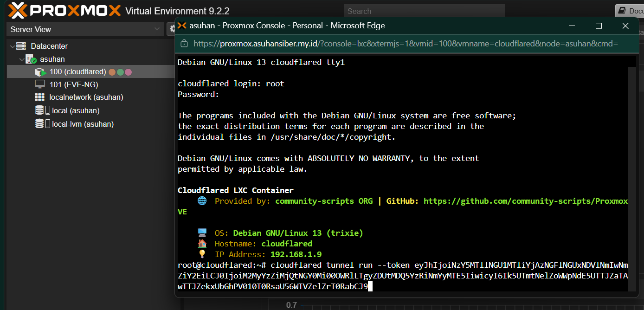Click the orange tag dot on cloudflared
The width and height of the screenshot is (644, 310).
coord(112,72)
